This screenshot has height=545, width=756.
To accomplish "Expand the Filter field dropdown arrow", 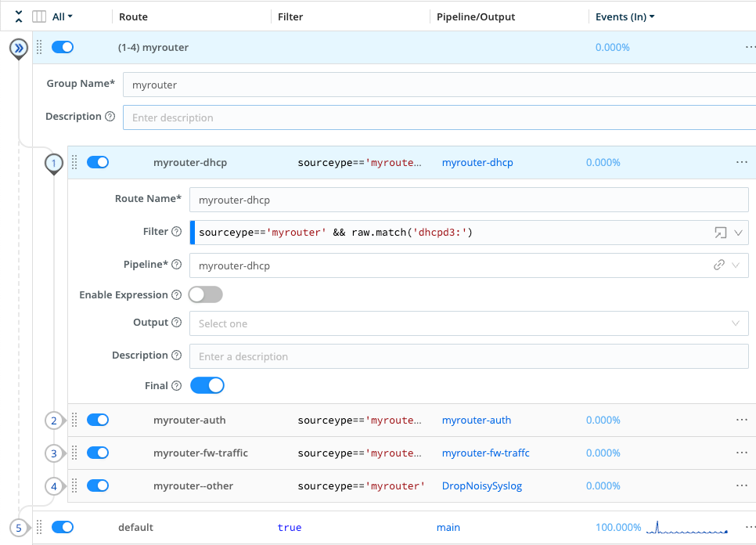I will coord(737,233).
